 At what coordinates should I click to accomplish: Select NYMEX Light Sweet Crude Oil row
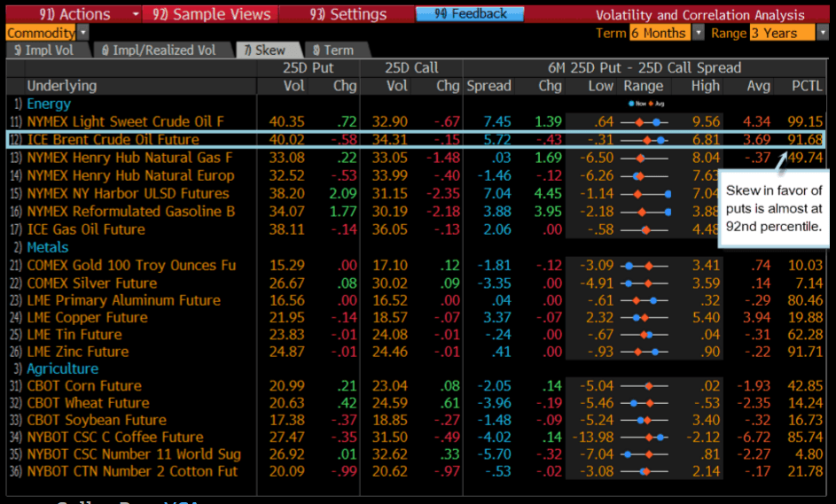pyautogui.click(x=124, y=121)
